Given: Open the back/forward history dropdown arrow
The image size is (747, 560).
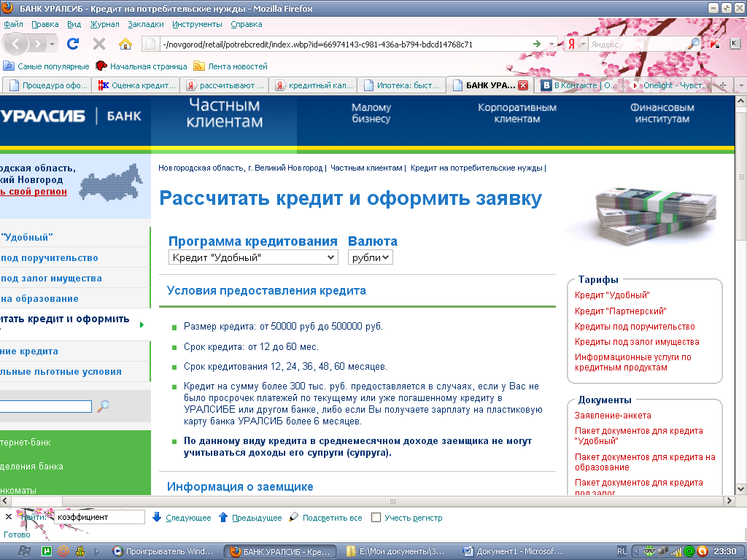Looking at the screenshot, I should [x=52, y=44].
